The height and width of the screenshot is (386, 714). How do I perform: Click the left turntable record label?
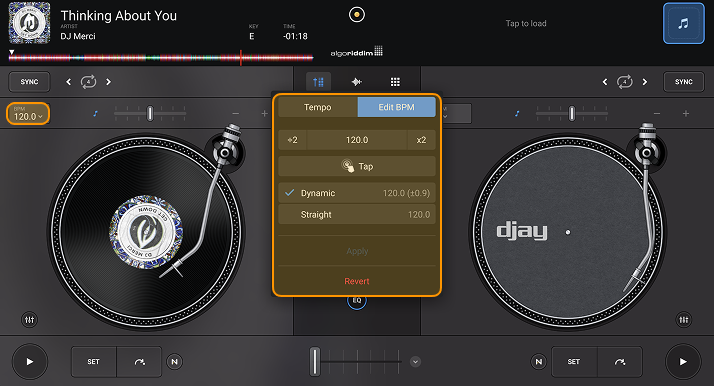[x=146, y=232]
